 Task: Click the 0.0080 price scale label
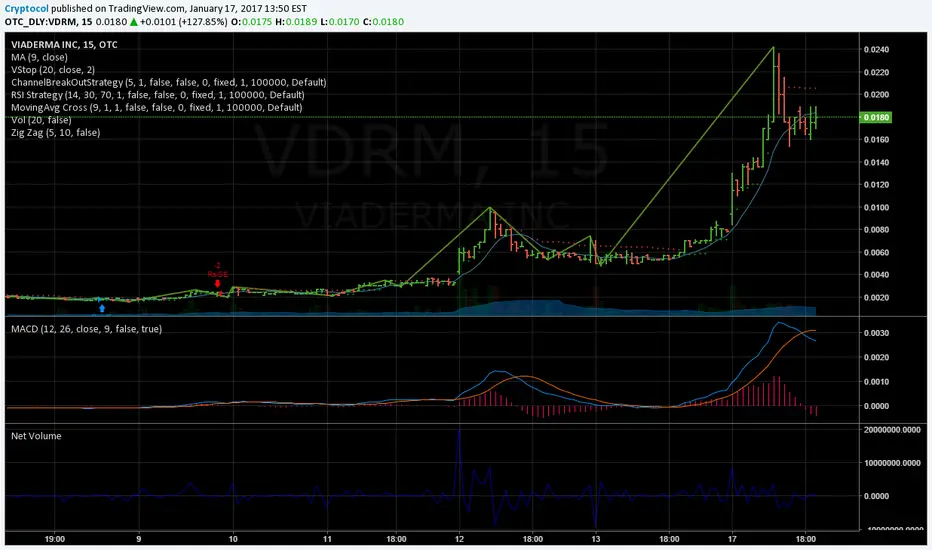click(x=876, y=230)
